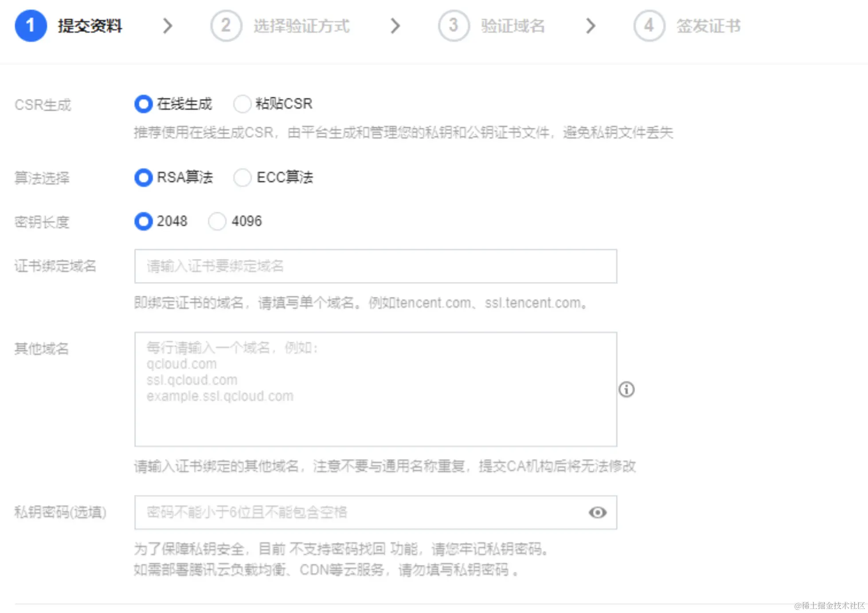868x613 pixels.
Task: Click the 选择验证方式 step label
Action: point(302,26)
